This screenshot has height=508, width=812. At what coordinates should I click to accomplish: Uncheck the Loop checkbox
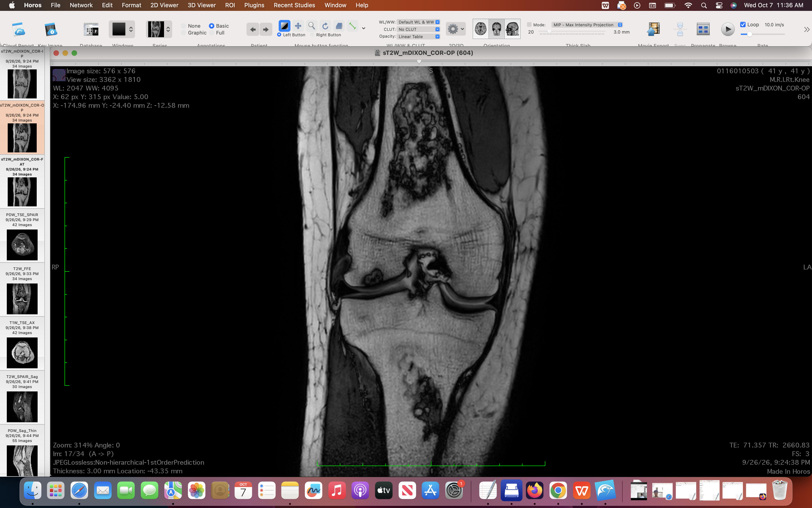[x=743, y=24]
